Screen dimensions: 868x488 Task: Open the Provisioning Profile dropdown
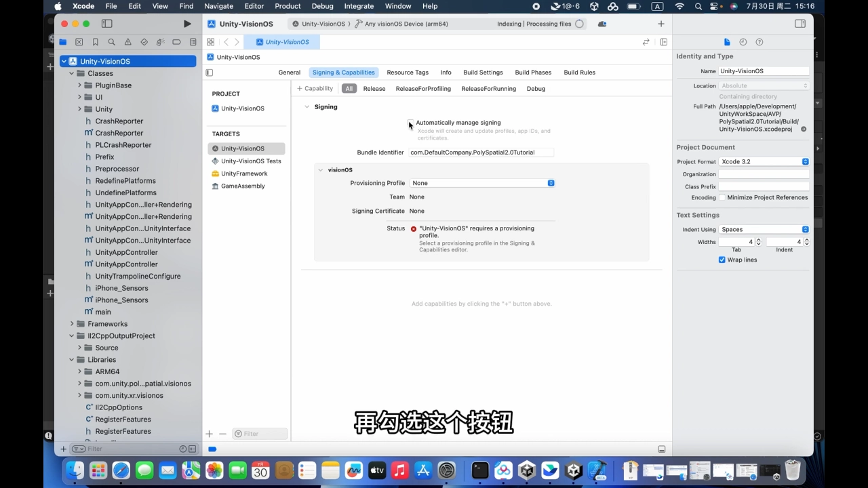tap(482, 183)
